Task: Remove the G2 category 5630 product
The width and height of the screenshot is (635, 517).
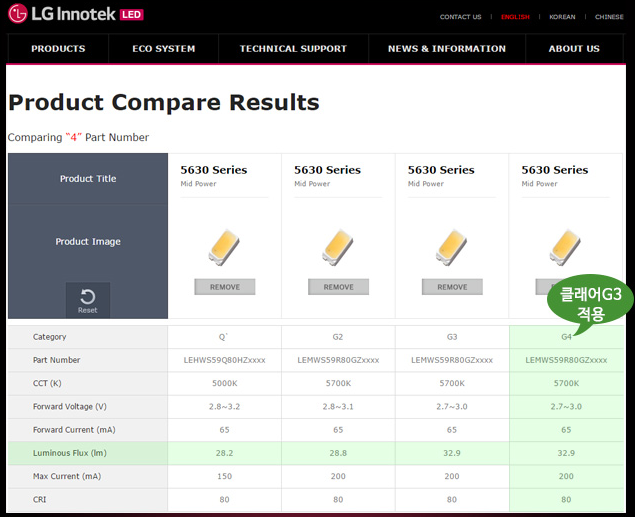Action: click(x=339, y=287)
